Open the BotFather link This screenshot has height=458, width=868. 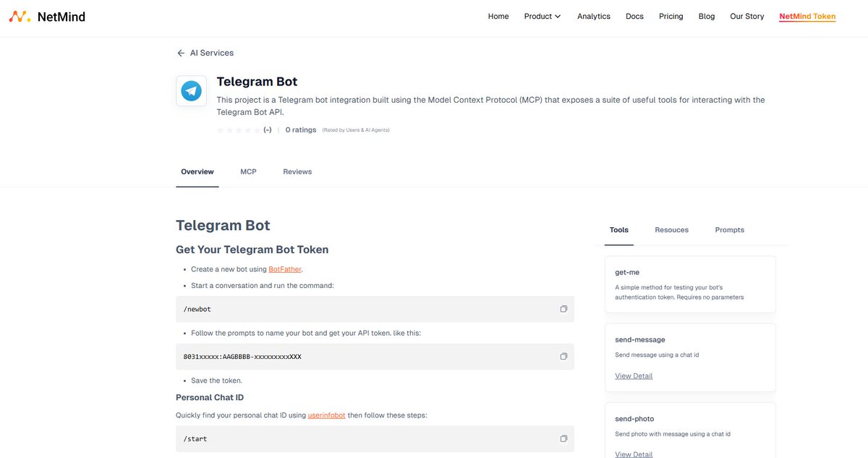[x=285, y=269]
